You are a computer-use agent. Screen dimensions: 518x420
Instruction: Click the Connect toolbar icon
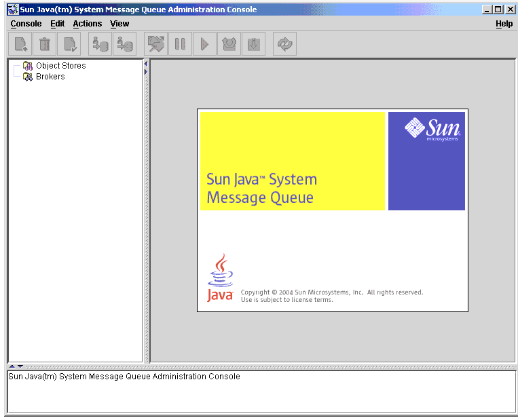(x=100, y=43)
